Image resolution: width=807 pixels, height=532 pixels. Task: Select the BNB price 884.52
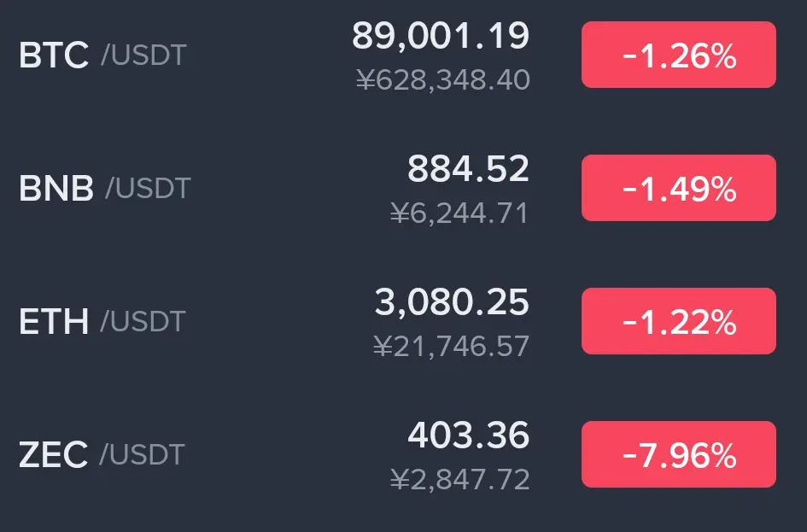pos(468,169)
